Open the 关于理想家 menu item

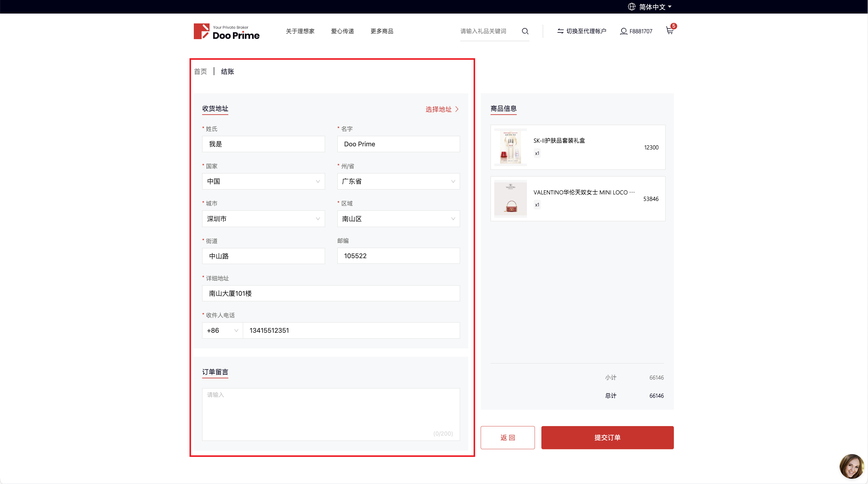click(x=300, y=31)
